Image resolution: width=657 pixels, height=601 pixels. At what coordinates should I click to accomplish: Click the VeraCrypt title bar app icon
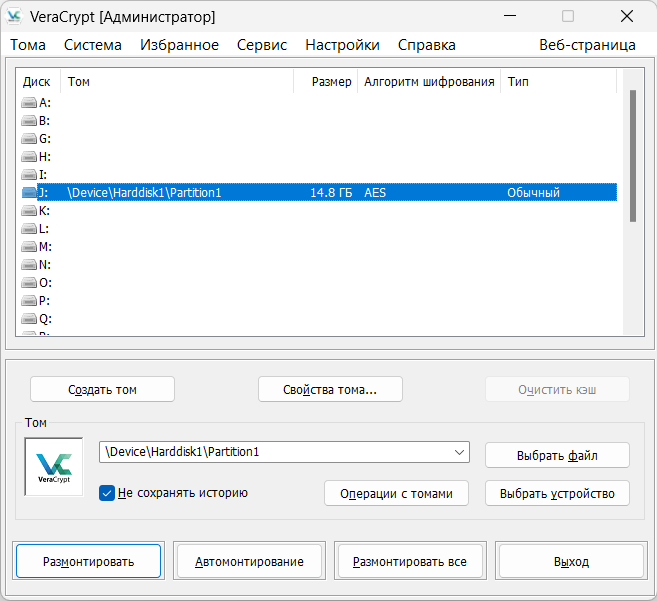14,16
